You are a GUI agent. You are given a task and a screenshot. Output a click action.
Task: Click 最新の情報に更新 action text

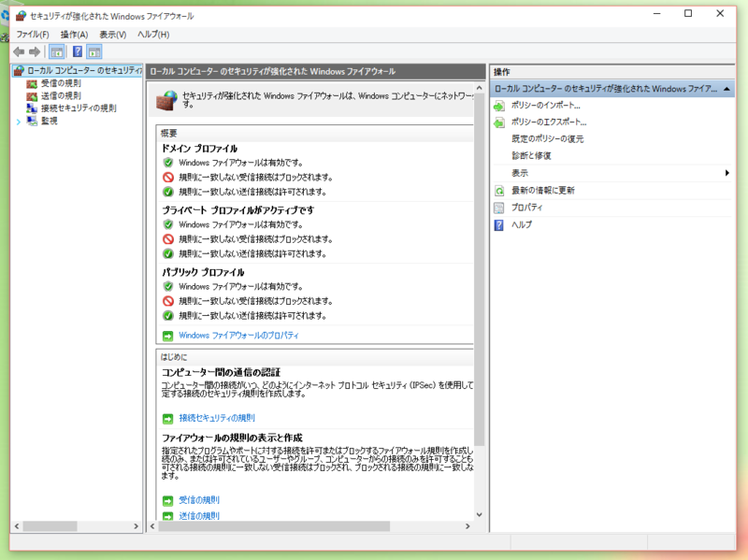click(543, 191)
